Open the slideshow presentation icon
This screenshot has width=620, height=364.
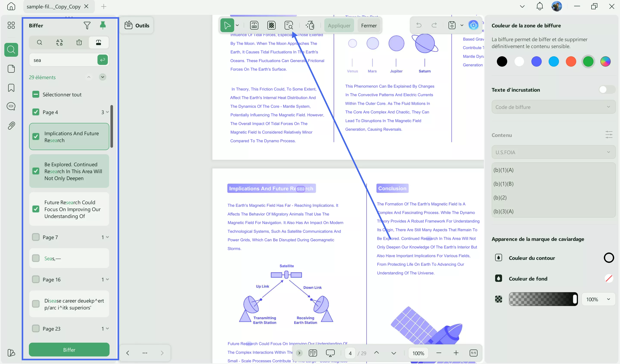[330, 353]
